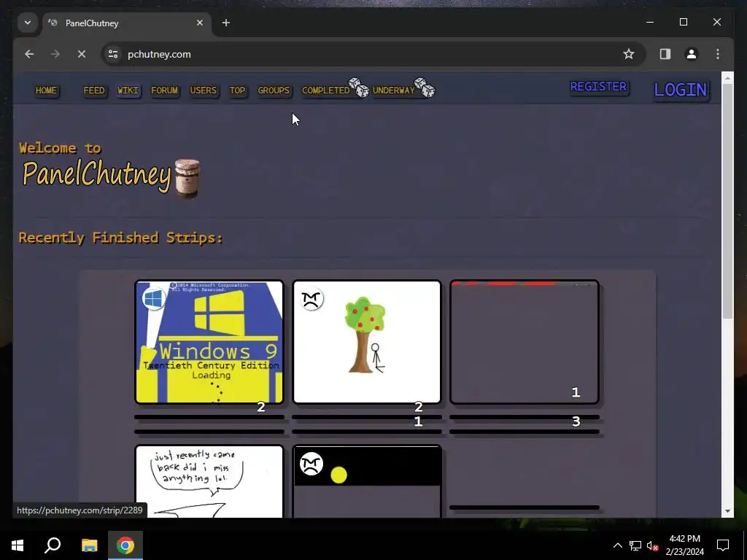Open Chrome profile menu
Image resolution: width=747 pixels, height=560 pixels.
pyautogui.click(x=692, y=54)
